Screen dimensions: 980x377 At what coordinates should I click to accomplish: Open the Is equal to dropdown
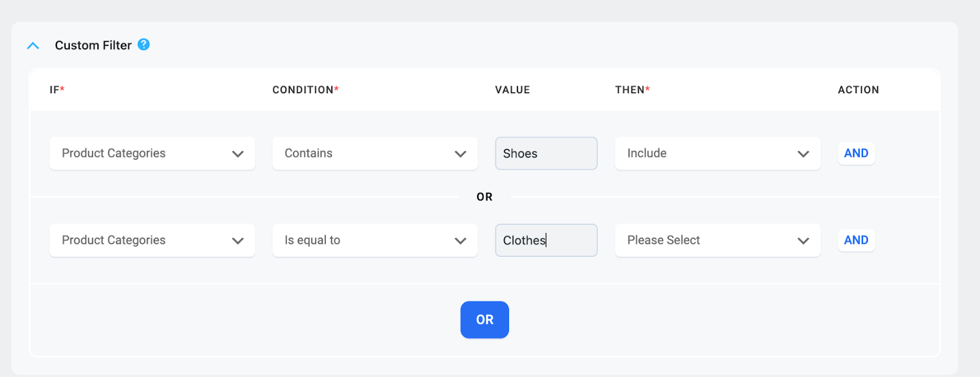pyautogui.click(x=375, y=240)
